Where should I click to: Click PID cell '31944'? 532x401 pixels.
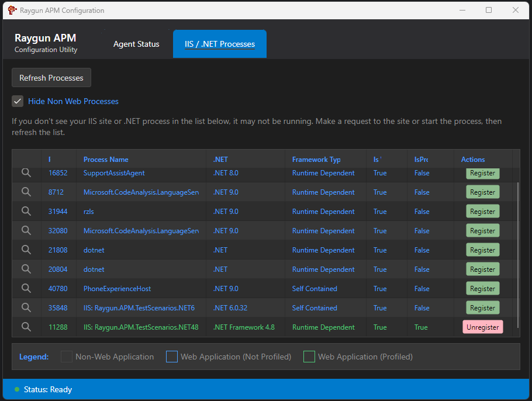tap(58, 212)
